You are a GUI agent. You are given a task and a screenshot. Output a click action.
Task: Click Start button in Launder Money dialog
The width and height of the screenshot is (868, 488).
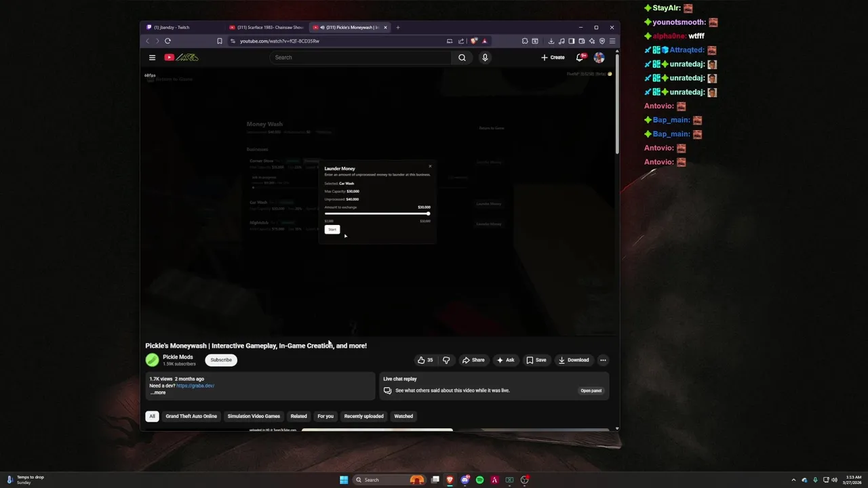tap(332, 230)
